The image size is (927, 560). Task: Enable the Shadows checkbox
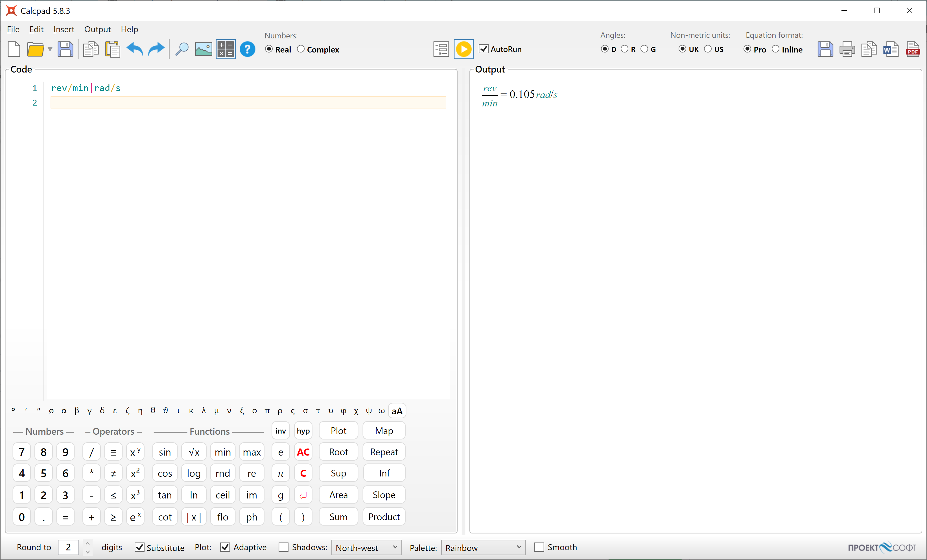click(283, 547)
